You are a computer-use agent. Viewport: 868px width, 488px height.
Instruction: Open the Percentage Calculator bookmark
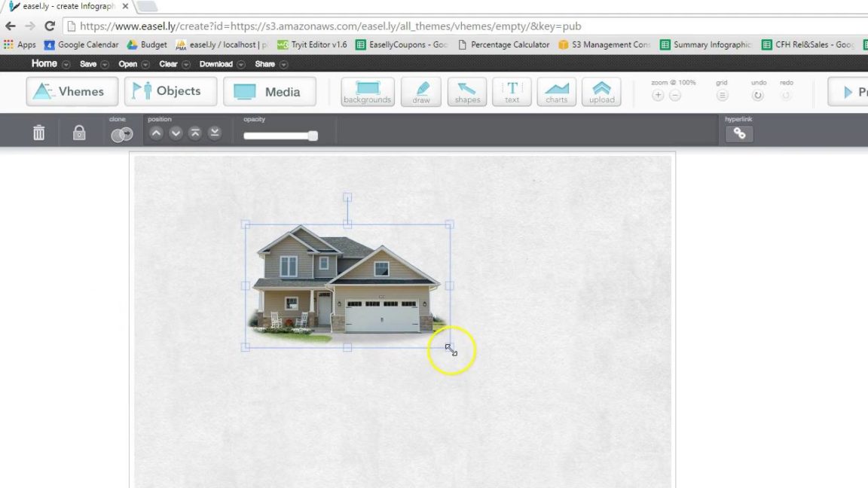click(x=503, y=44)
